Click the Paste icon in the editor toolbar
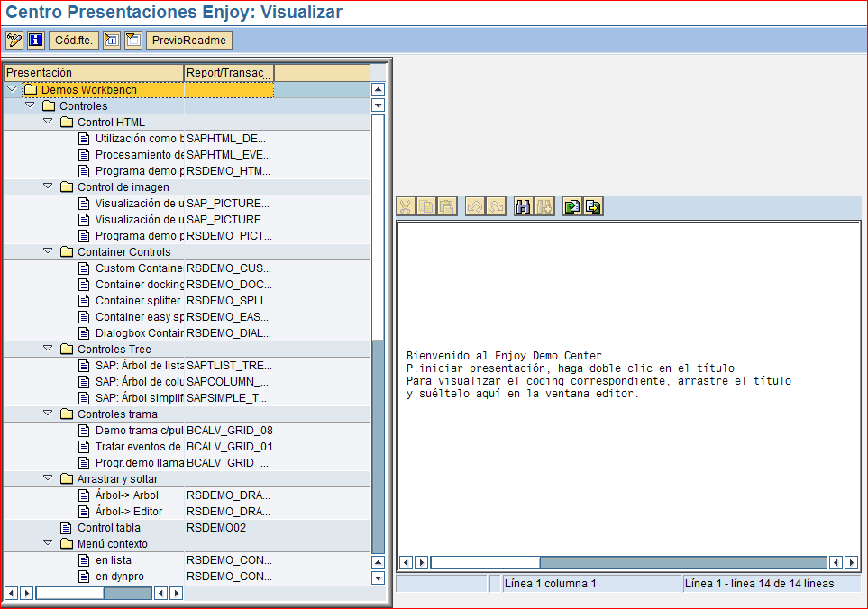 [x=447, y=205]
